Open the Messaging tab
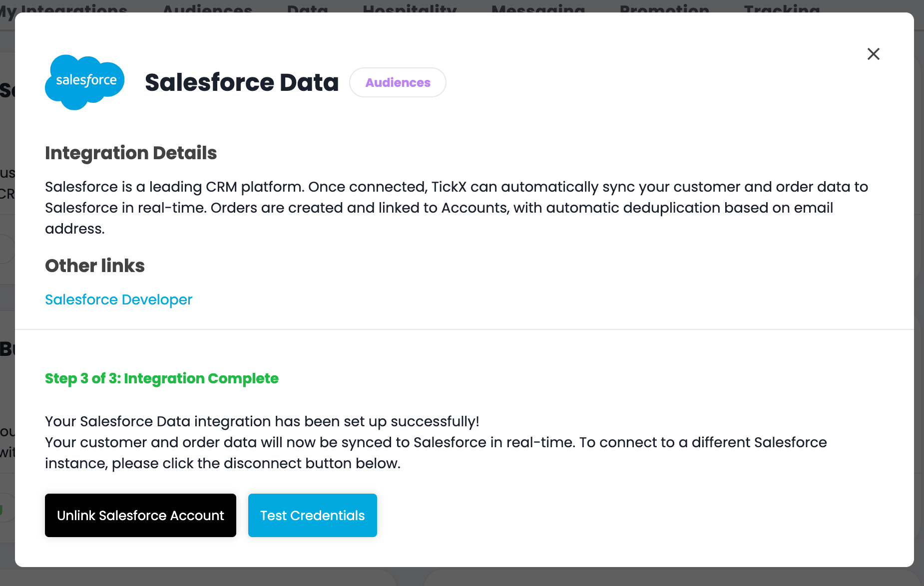Image resolution: width=924 pixels, height=586 pixels. [538, 7]
